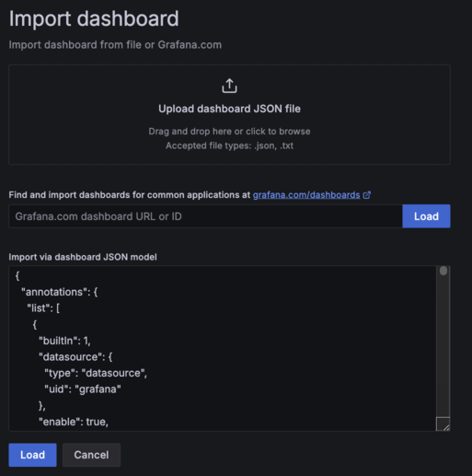Click the bottom Load button

coord(32,455)
